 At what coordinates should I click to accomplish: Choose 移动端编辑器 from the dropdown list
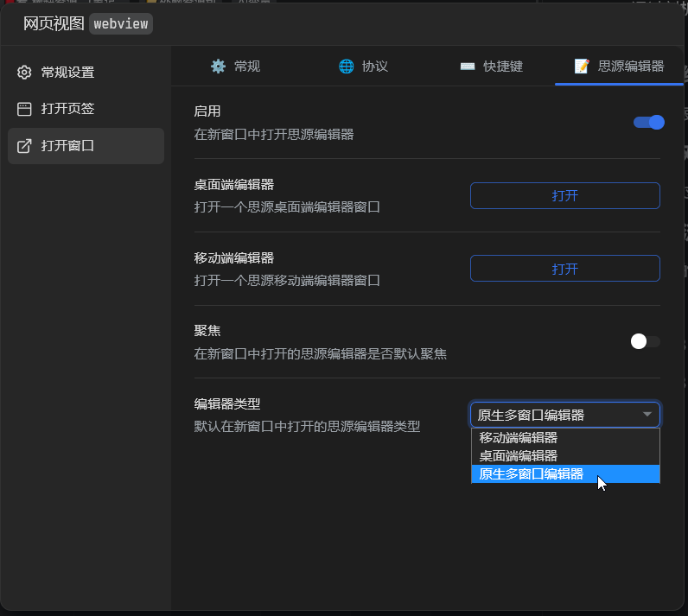click(x=519, y=438)
